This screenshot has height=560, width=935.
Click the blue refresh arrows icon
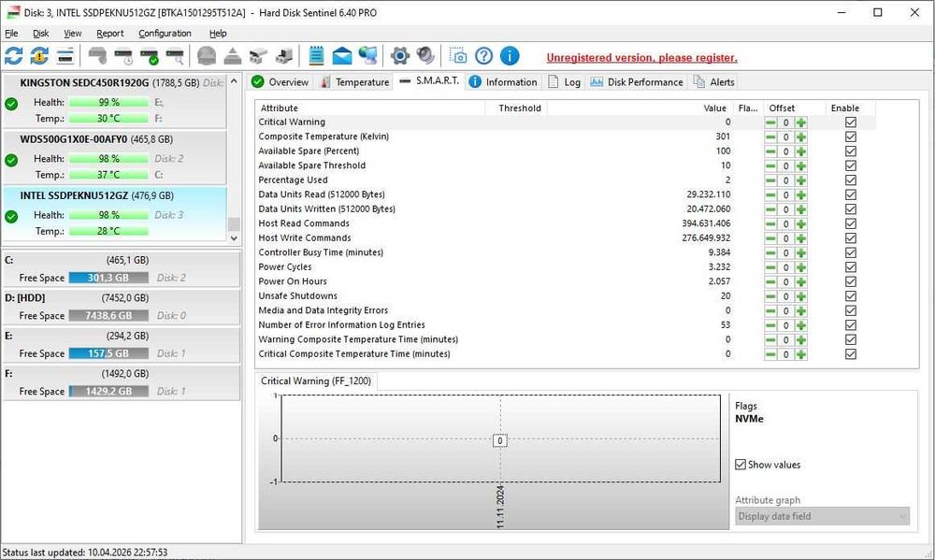(14, 56)
